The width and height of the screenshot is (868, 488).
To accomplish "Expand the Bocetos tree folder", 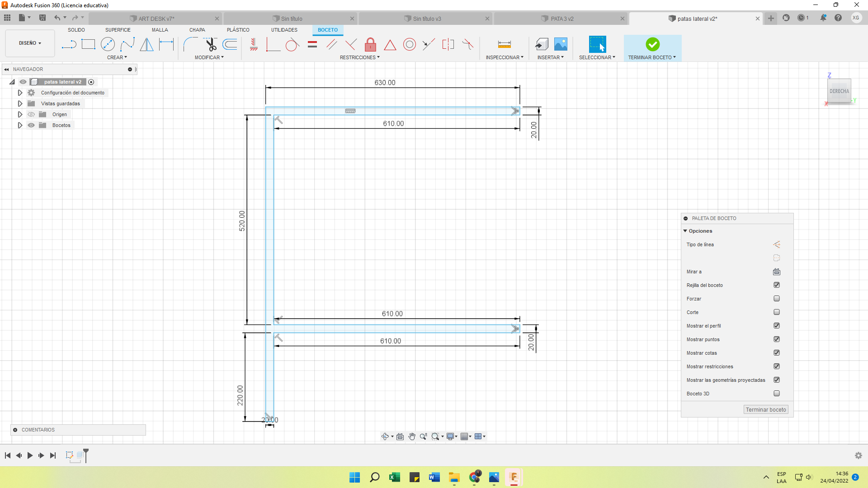I will coord(20,125).
